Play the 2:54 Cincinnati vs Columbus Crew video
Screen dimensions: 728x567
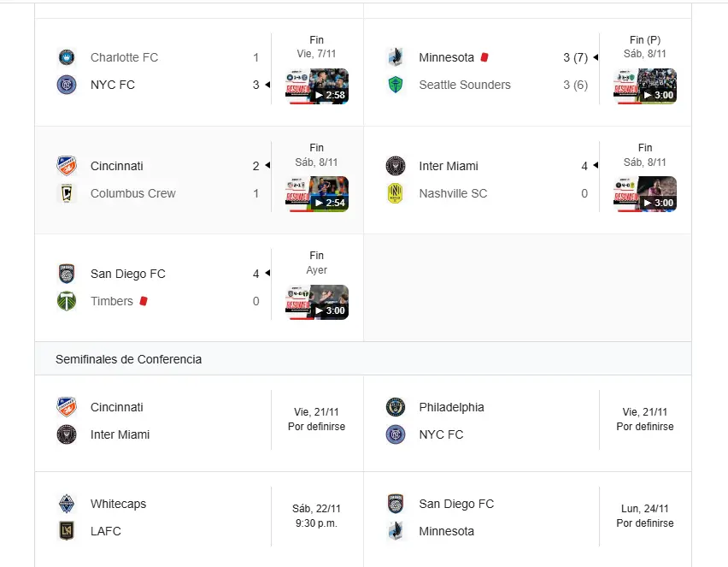317,194
